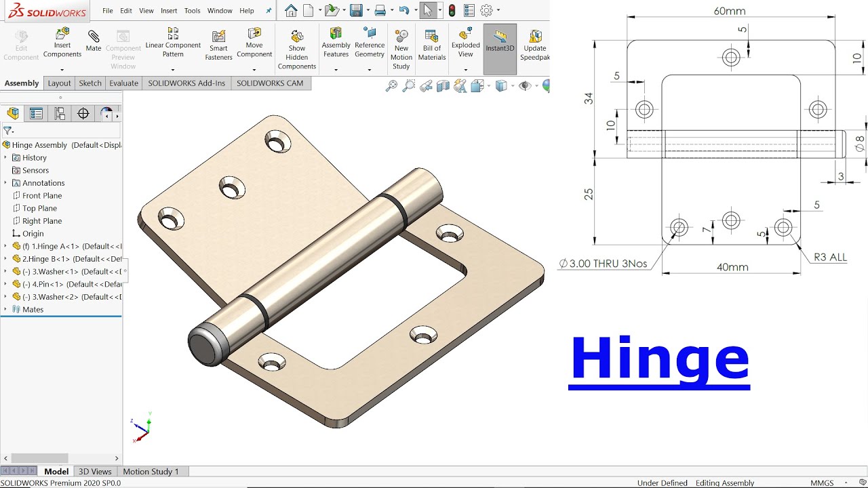Open File Properties list icon

(469, 10)
